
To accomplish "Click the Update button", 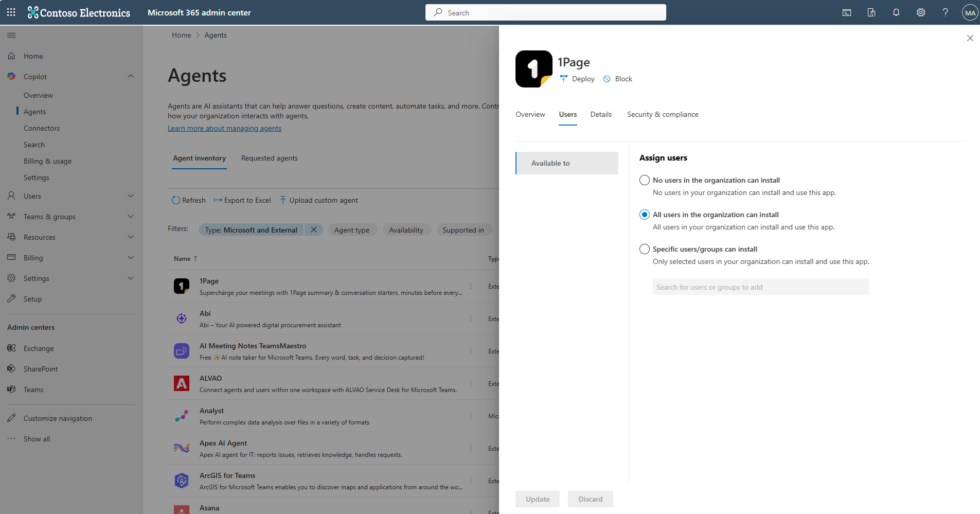I will 537,499.
